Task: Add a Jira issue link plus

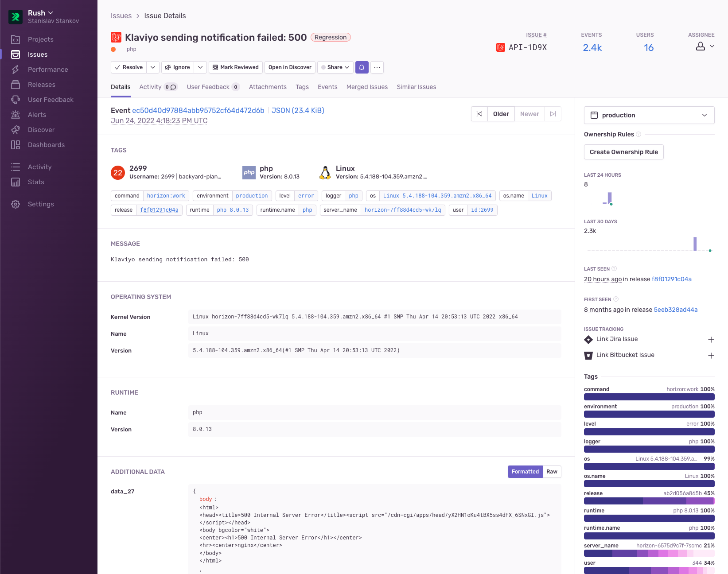Action: pos(711,340)
